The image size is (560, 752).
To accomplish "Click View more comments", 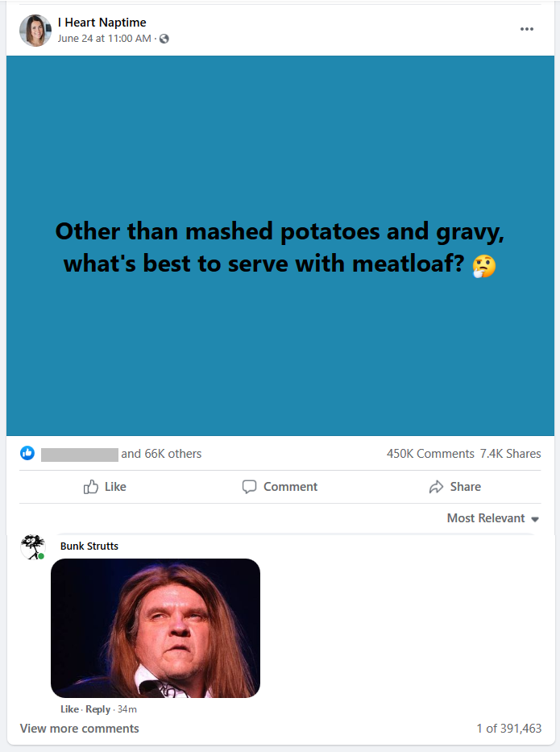I will tap(79, 729).
